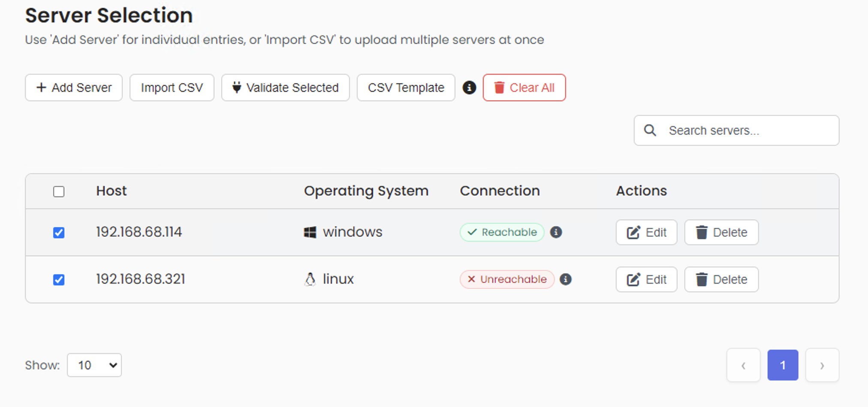Click the Windows logo icon in first row
The width and height of the screenshot is (868, 407).
310,232
